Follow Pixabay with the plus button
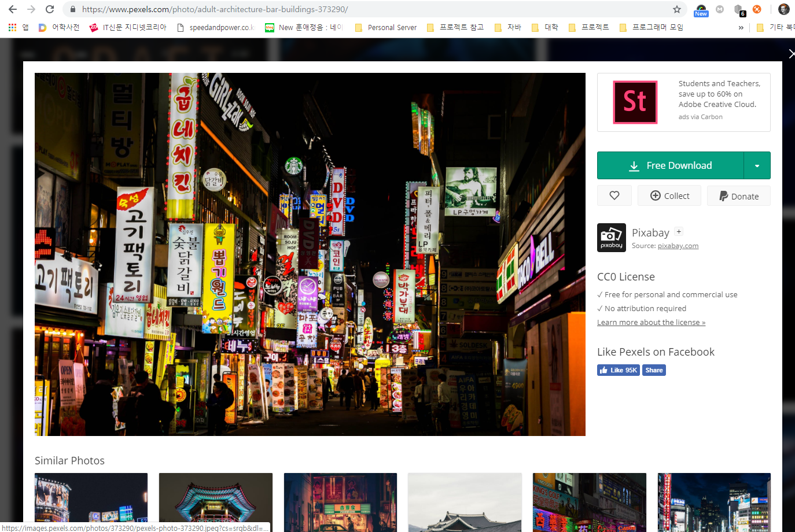 click(679, 231)
